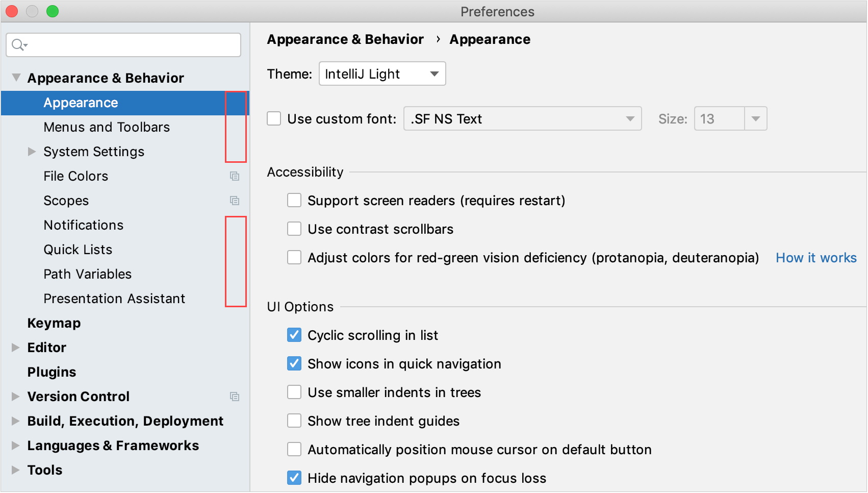
Task: Click Appearance & Behavior in the breadcrumb
Action: coord(345,39)
